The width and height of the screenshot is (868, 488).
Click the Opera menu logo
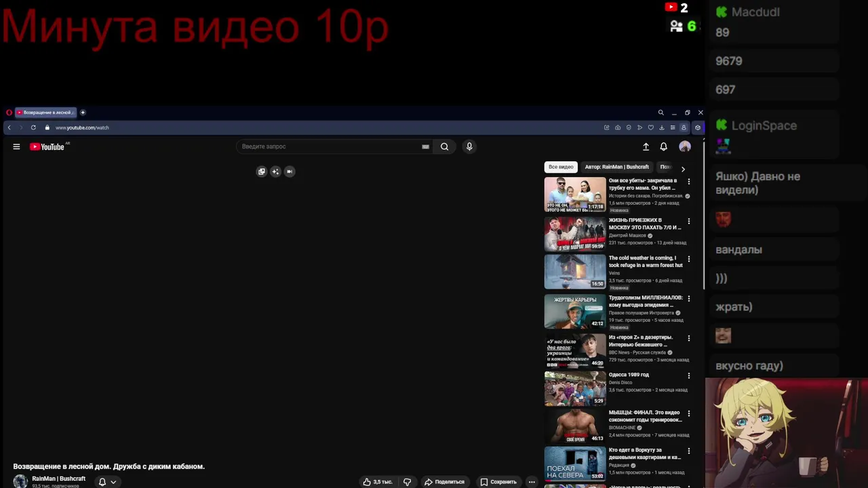[9, 113]
